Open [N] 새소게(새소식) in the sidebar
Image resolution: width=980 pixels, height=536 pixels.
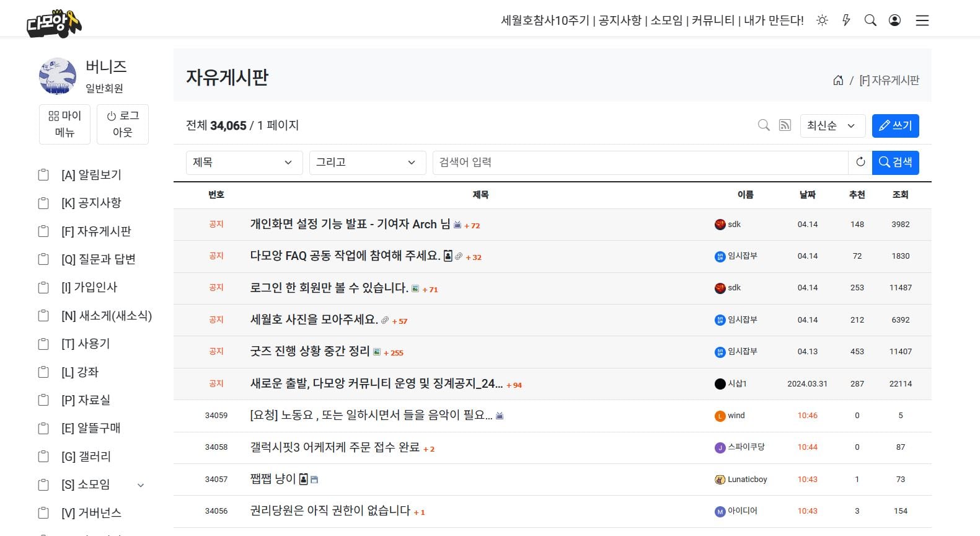click(x=107, y=316)
